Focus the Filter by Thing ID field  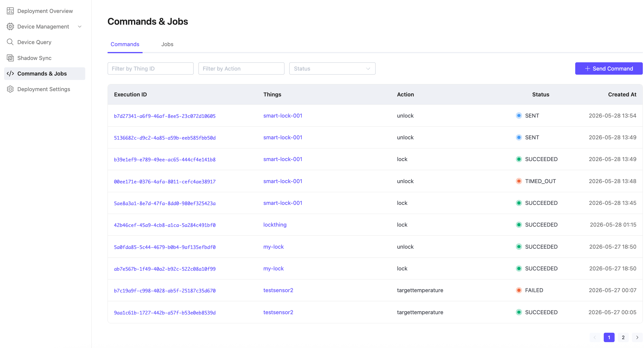coord(150,68)
